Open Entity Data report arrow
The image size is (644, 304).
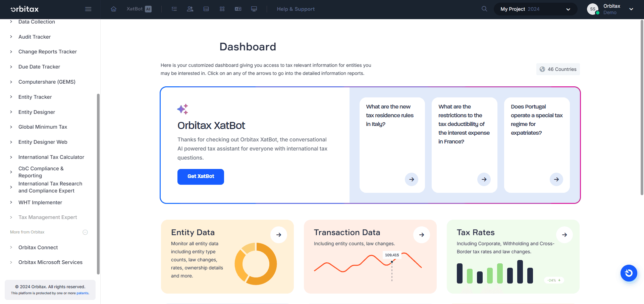point(279,235)
